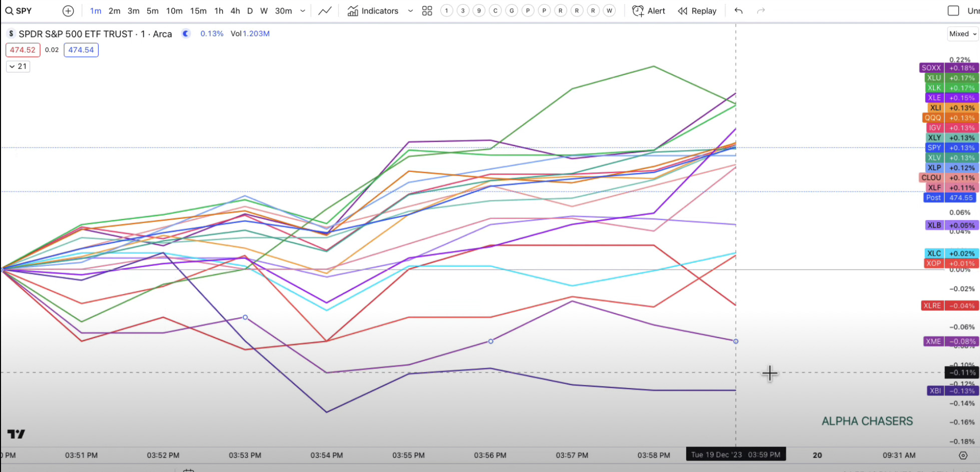This screenshot has width=980, height=472.
Task: Click the circled 1 quick button
Action: (447, 10)
